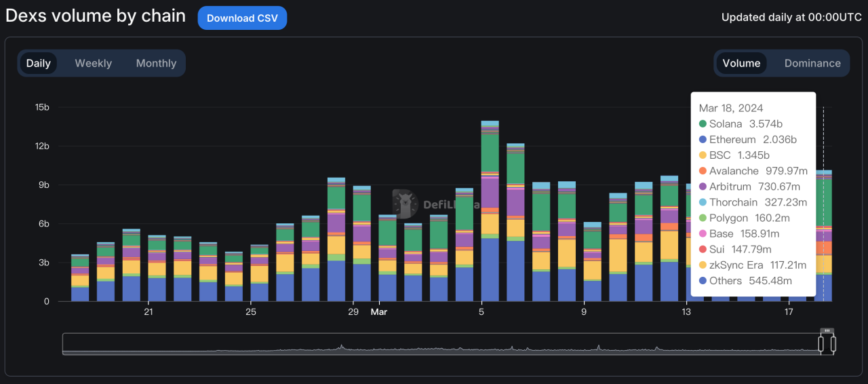Click the Ethereum blue legend dot

pos(703,140)
